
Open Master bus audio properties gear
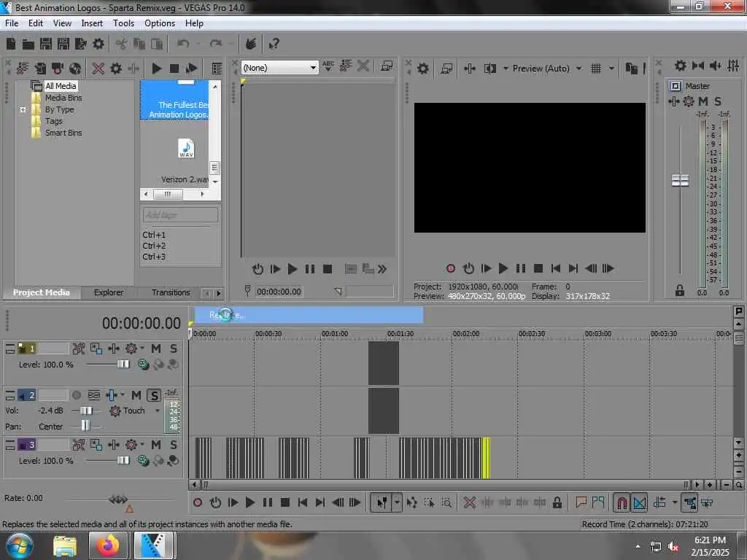click(681, 66)
